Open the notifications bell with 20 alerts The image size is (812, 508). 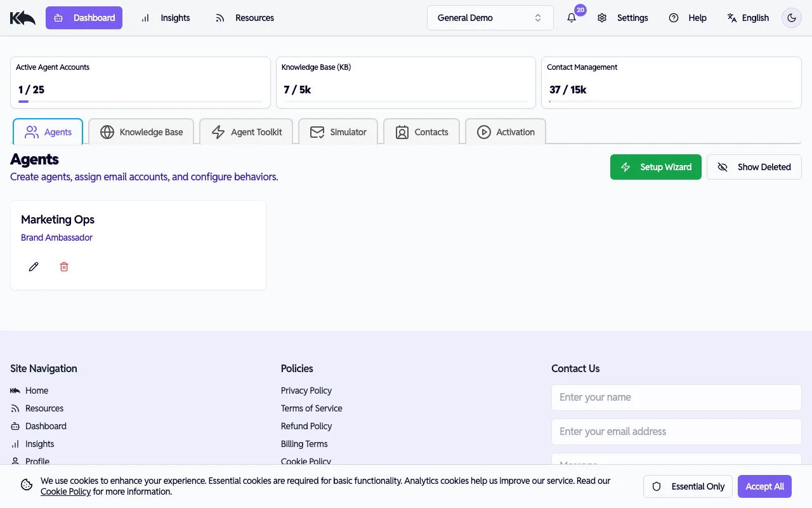[x=572, y=18]
